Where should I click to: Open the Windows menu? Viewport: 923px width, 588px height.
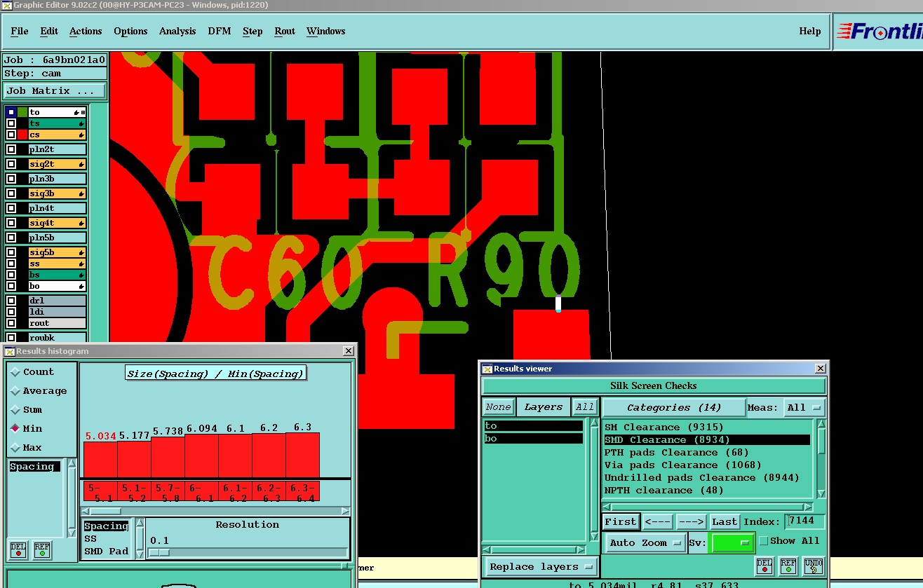326,31
